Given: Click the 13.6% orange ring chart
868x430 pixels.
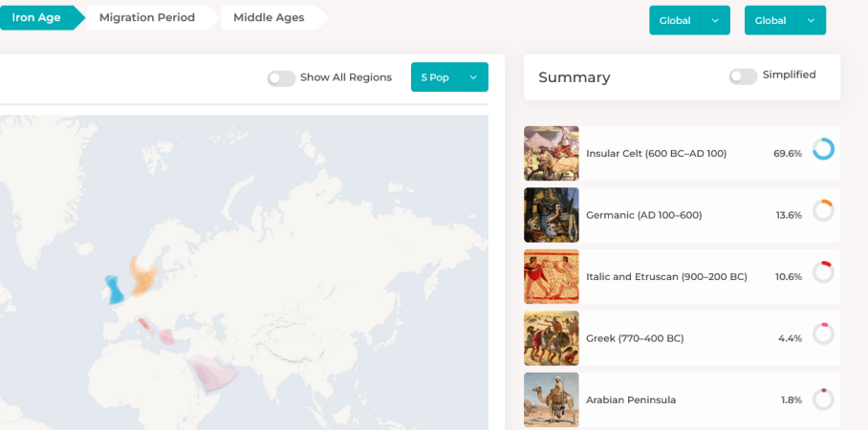Looking at the screenshot, I should [823, 211].
